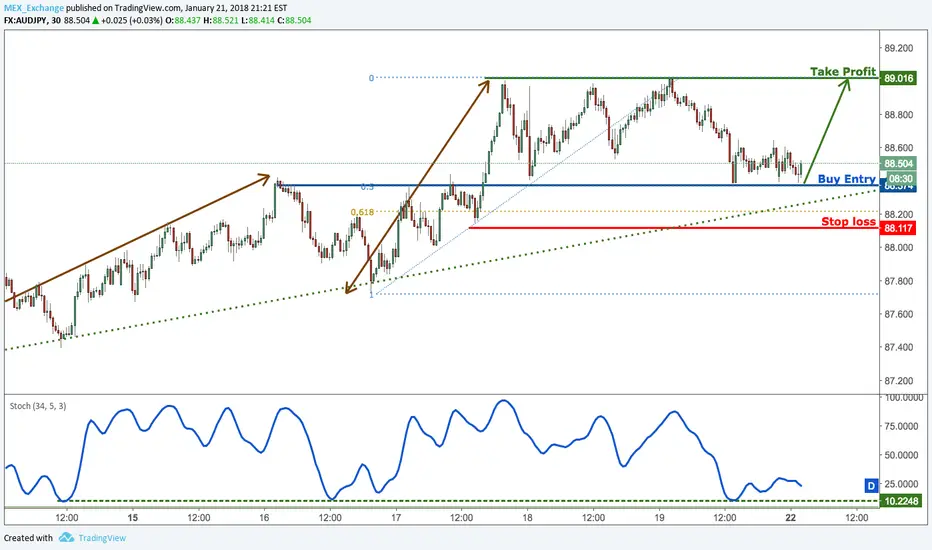932x550 pixels.
Task: Open the TradingView link at bottom
Action: (102, 538)
